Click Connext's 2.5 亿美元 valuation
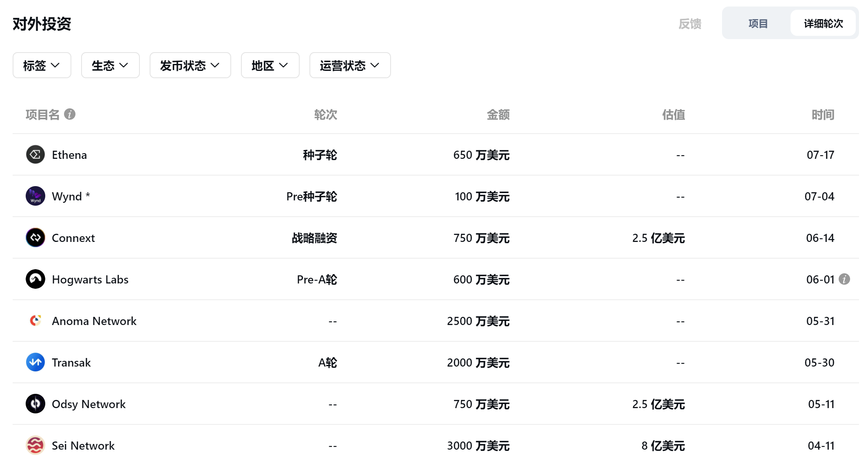Viewport: 868px width, 470px height. click(x=658, y=238)
